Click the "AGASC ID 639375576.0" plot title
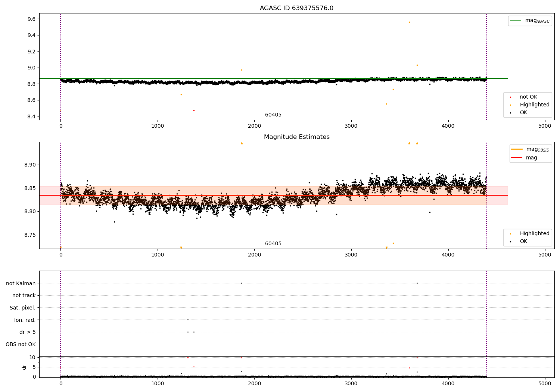Screen dimensions: 560x392 [x=296, y=8]
